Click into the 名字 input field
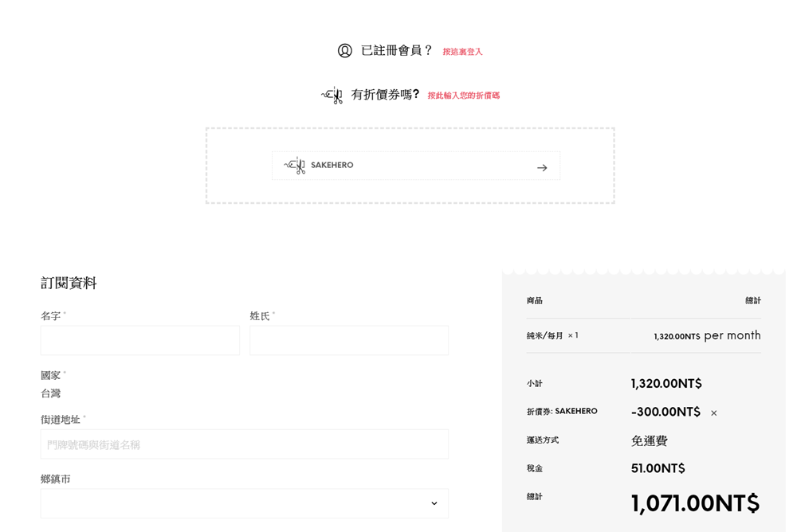The height and width of the screenshot is (532, 797). click(139, 340)
